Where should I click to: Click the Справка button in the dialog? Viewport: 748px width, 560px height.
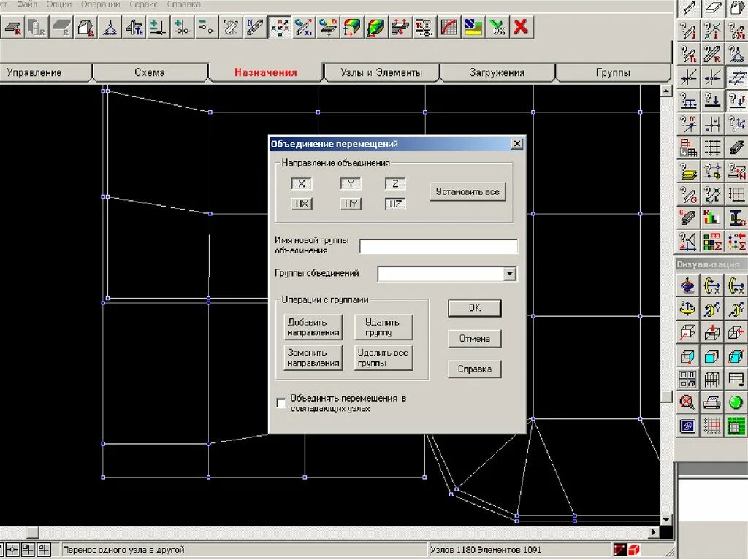point(475,369)
